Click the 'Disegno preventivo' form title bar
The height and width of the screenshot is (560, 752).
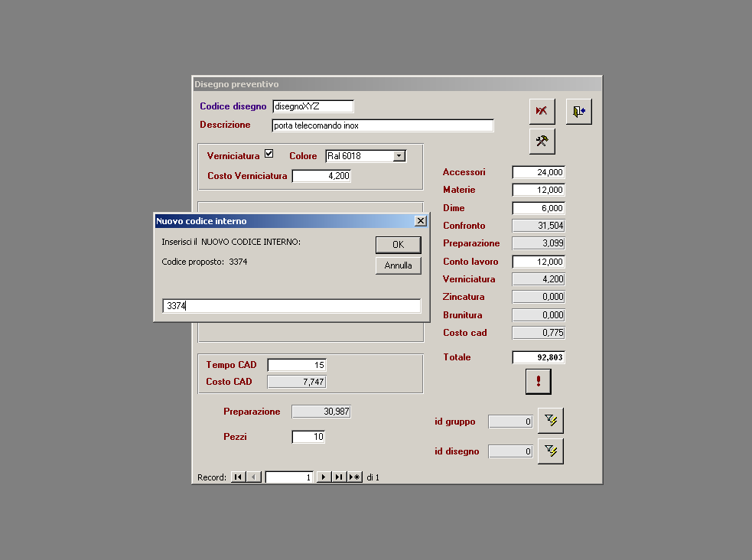397,84
